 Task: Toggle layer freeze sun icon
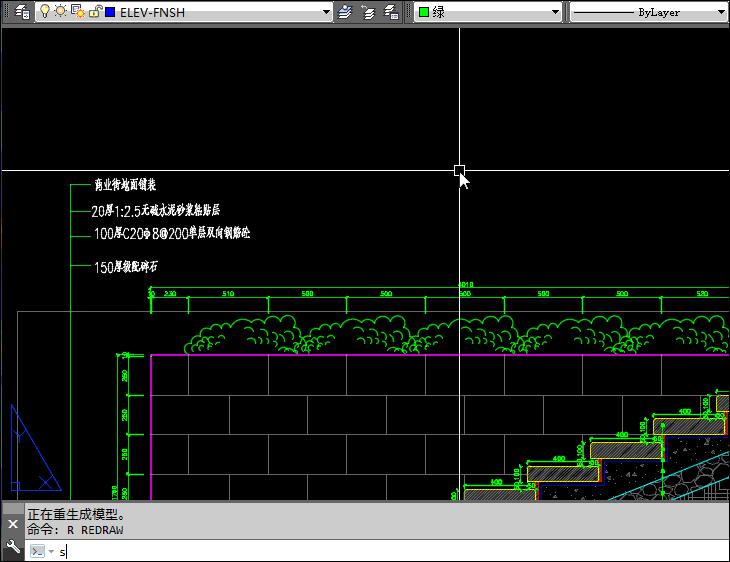pos(60,13)
